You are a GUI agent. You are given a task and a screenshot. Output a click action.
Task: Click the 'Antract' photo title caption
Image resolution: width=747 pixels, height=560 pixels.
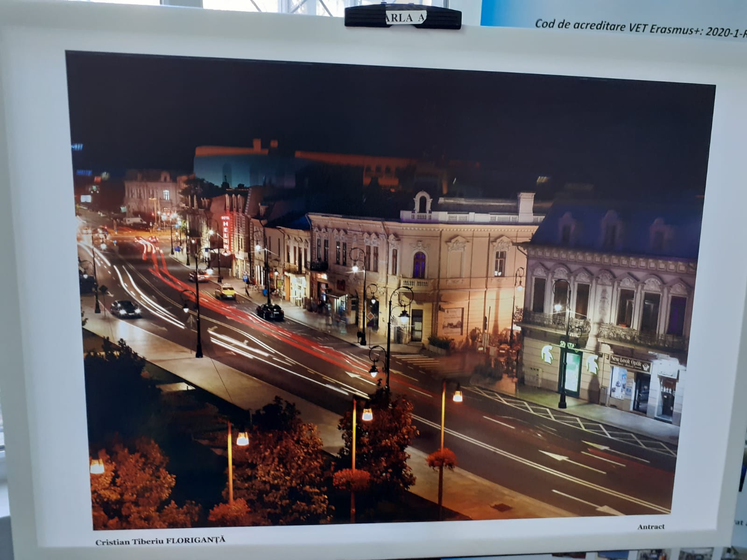[x=651, y=527]
